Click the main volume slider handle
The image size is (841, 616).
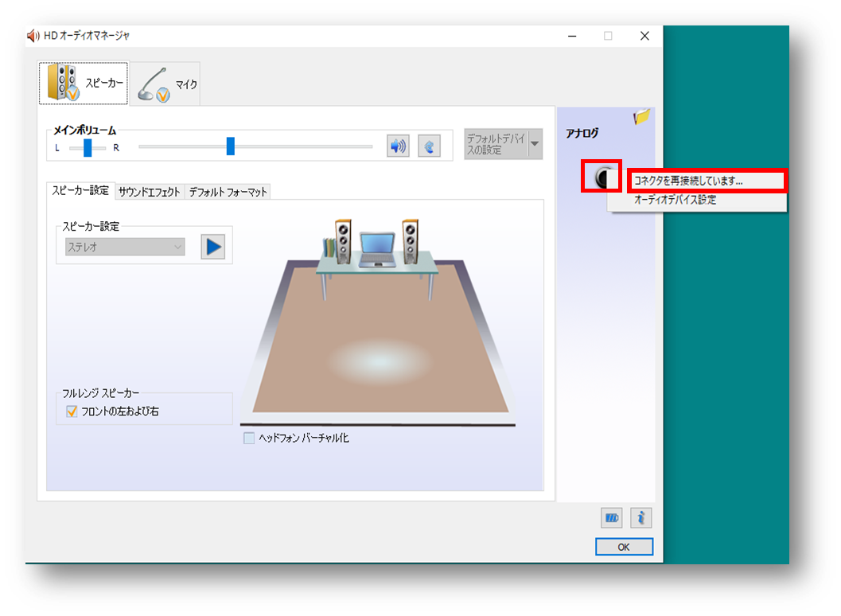(x=231, y=146)
